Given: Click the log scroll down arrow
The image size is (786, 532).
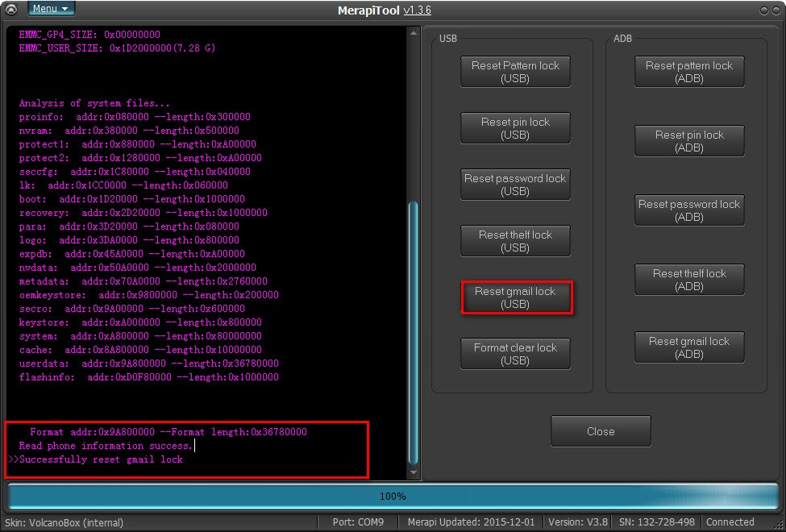Looking at the screenshot, I should (x=414, y=472).
